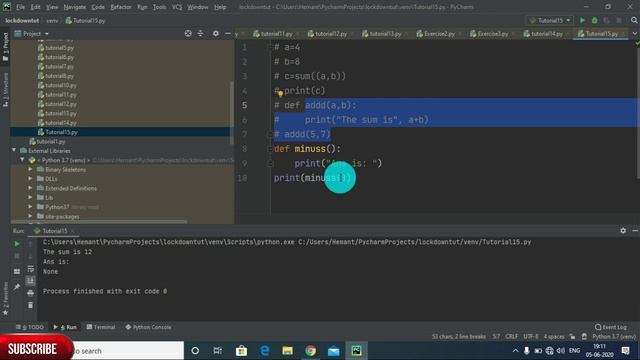
Task: Click lockdowntut breadcrumb in navigation bar
Action: (22, 20)
